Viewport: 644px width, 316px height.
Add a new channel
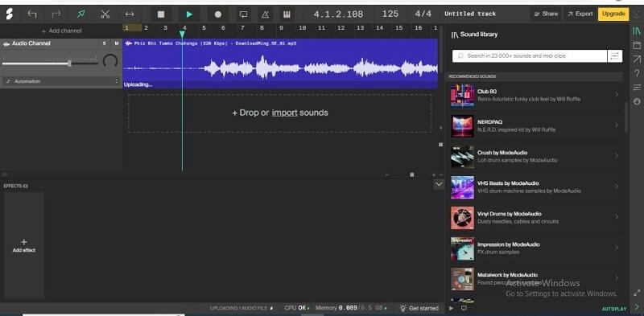point(62,31)
